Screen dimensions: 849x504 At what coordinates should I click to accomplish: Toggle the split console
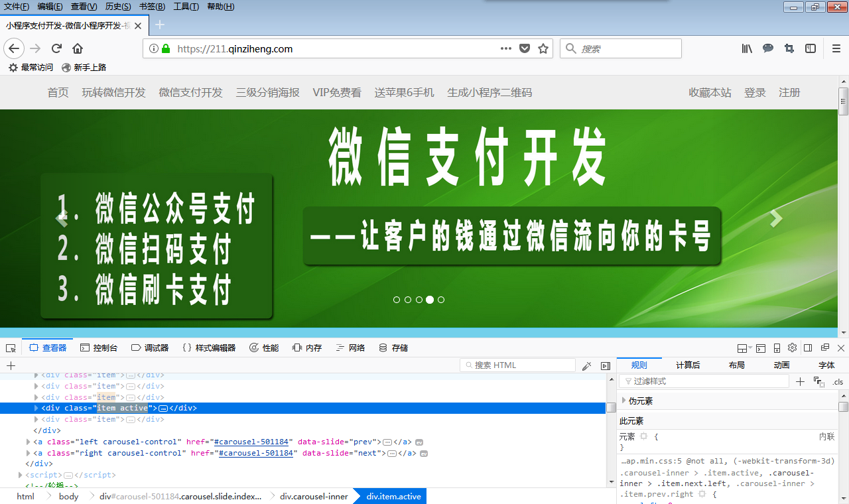coord(761,347)
